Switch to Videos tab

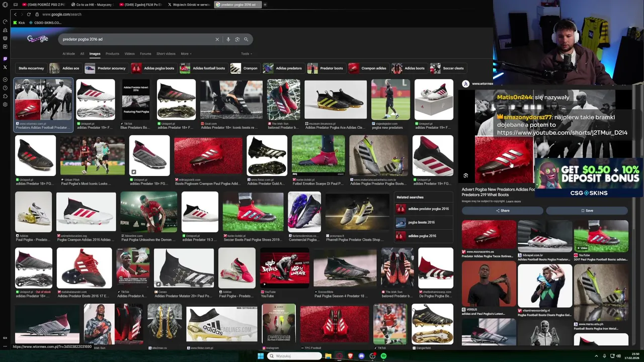pos(129,54)
